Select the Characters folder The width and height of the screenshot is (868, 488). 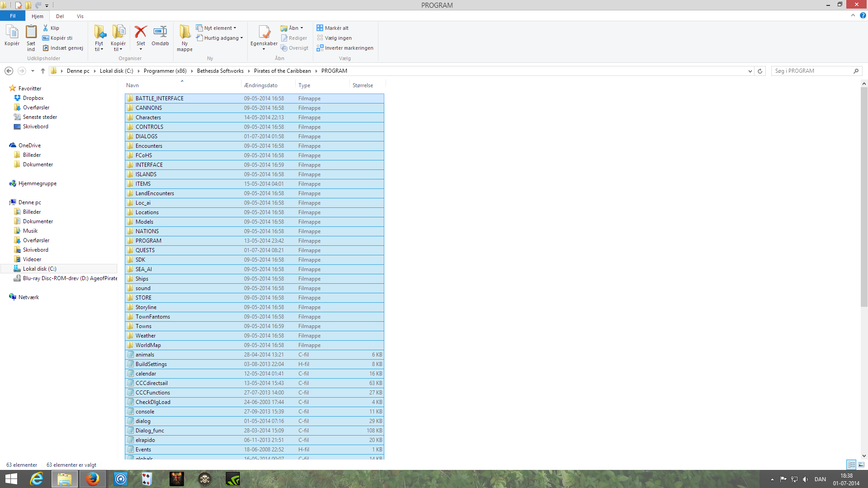pos(255,117)
